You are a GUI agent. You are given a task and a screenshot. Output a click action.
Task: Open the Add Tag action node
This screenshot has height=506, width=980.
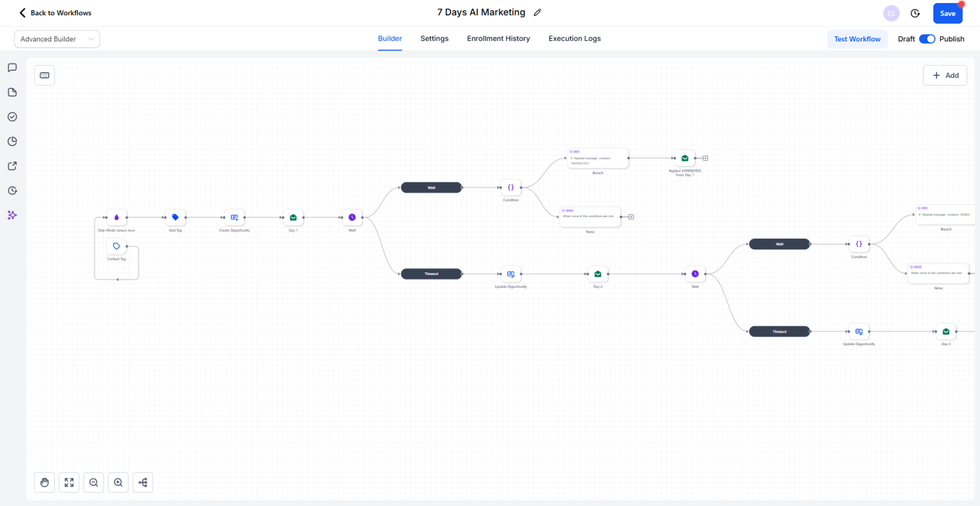point(175,218)
